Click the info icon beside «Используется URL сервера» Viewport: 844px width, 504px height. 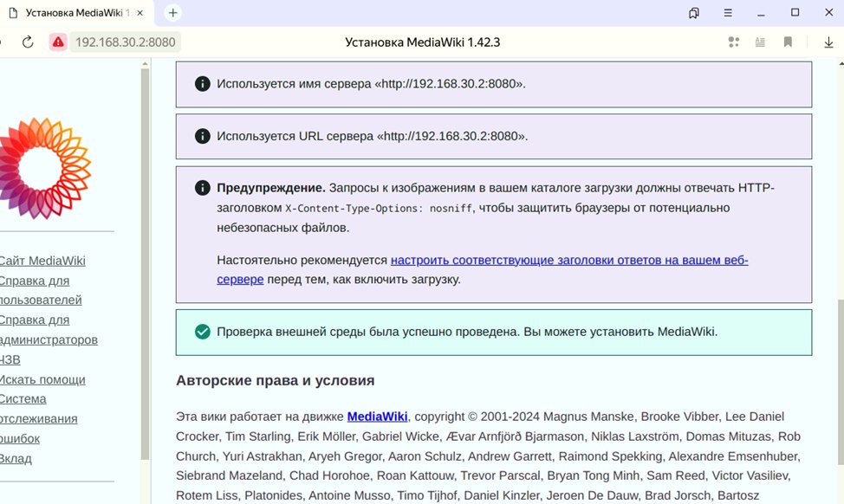[203, 136]
